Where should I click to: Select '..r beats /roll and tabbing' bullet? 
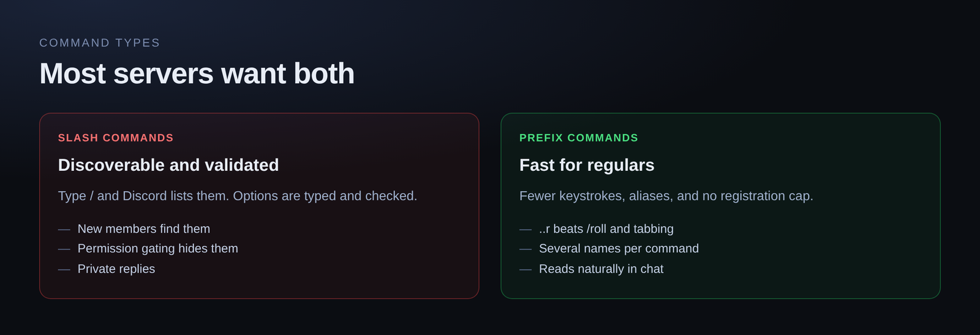tap(606, 228)
